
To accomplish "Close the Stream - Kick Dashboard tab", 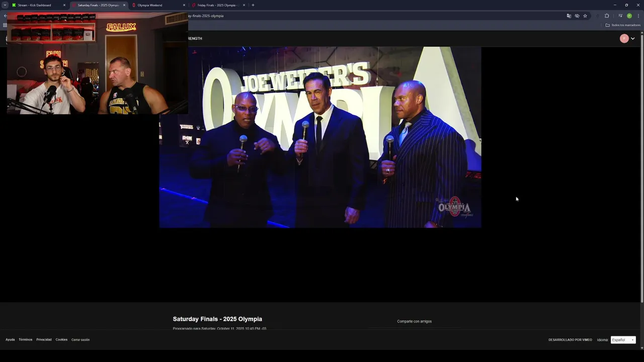I will pos(64,5).
